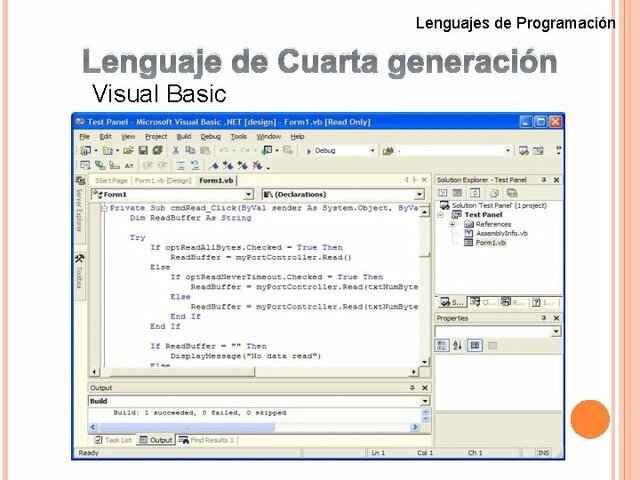640x480 pixels.
Task: Click the Show All Files icon in Solution Explorer
Action: 494,193
